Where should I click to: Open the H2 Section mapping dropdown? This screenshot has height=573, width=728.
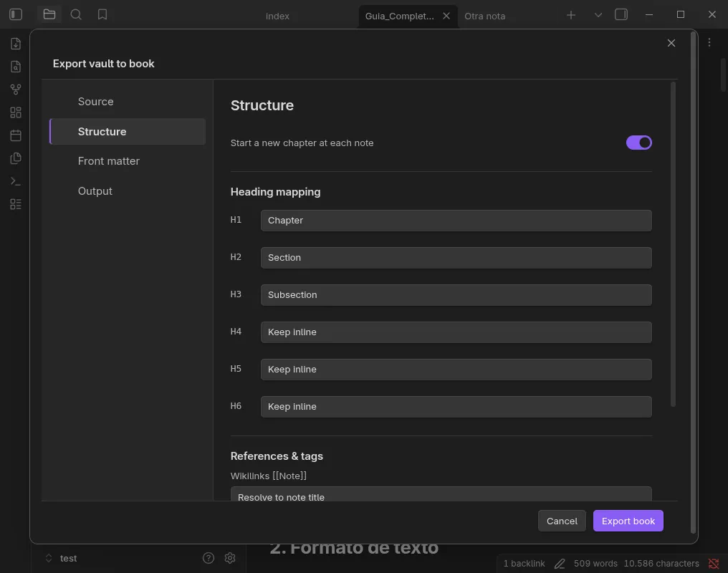pos(456,258)
